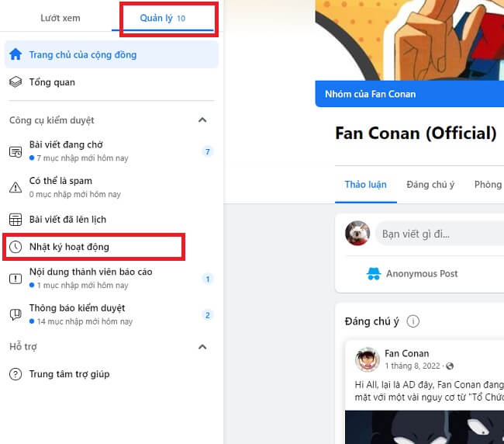Viewport: 504px width, 444px height.
Task: Switch to the Lướt xem tab
Action: click(60, 18)
